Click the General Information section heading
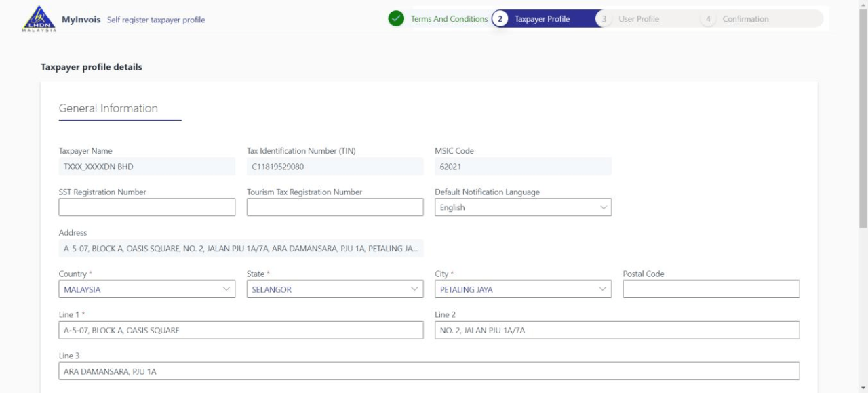The image size is (868, 393). click(108, 108)
